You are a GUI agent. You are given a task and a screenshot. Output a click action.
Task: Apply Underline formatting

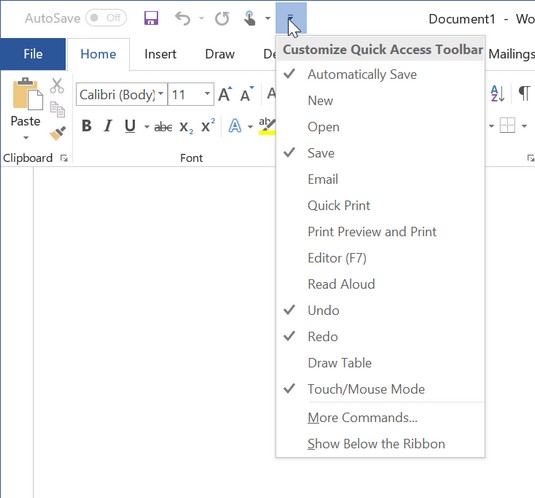point(130,126)
